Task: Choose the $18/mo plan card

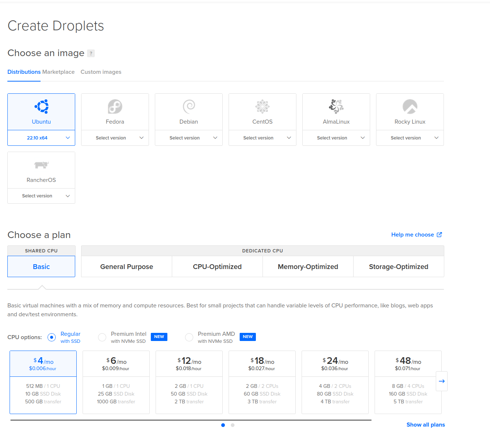Action: 262,382
